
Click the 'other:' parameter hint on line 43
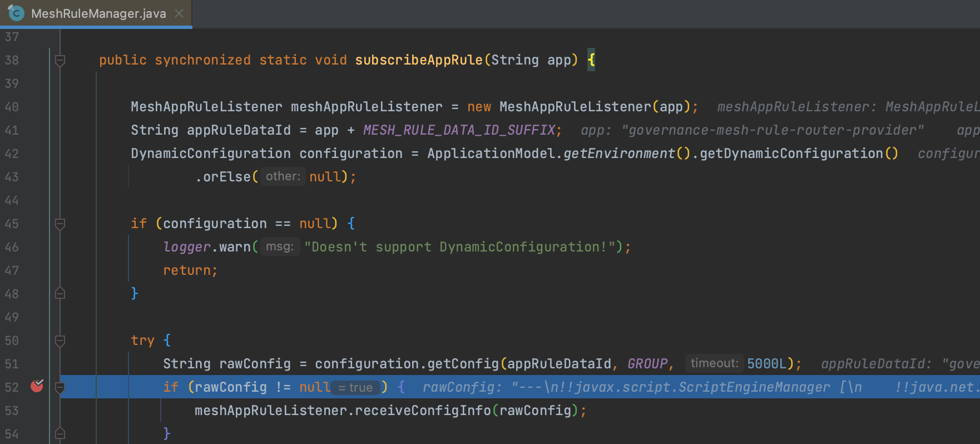click(283, 176)
